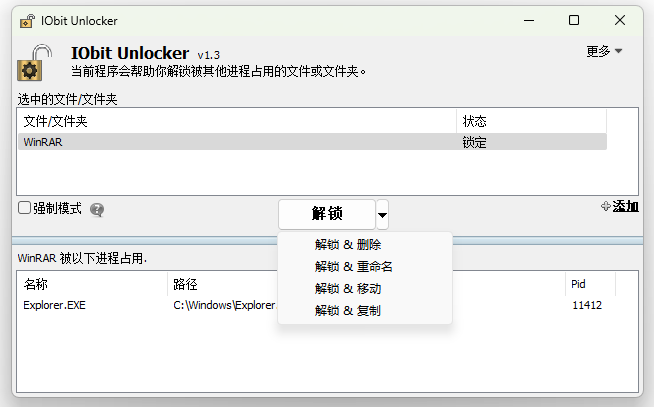Screen dimensions: 654x407
Task: Minimize the IObit Unlocker window
Action: (529, 20)
